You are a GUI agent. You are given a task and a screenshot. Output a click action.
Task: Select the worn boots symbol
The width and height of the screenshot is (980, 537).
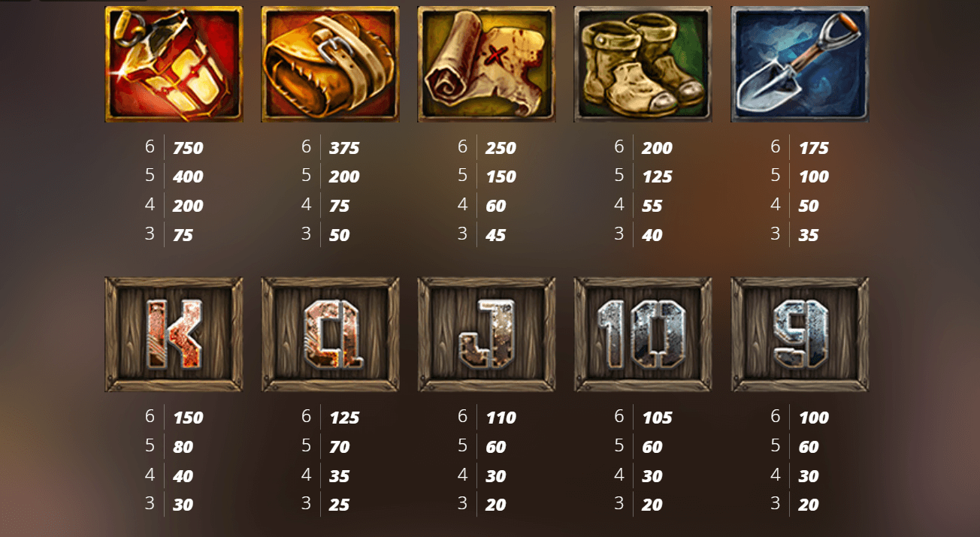pyautogui.click(x=643, y=64)
